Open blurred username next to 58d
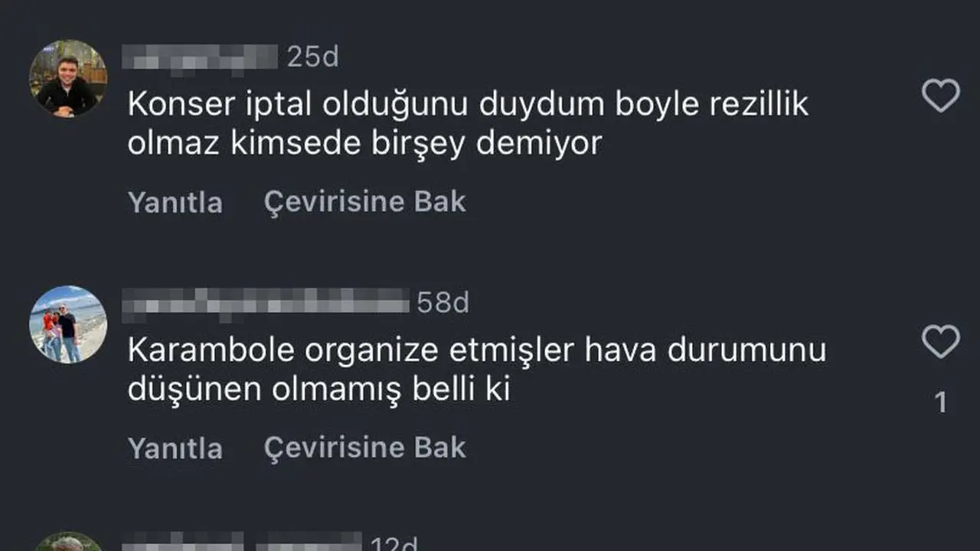Viewport: 980px width, 551px height. [x=267, y=303]
